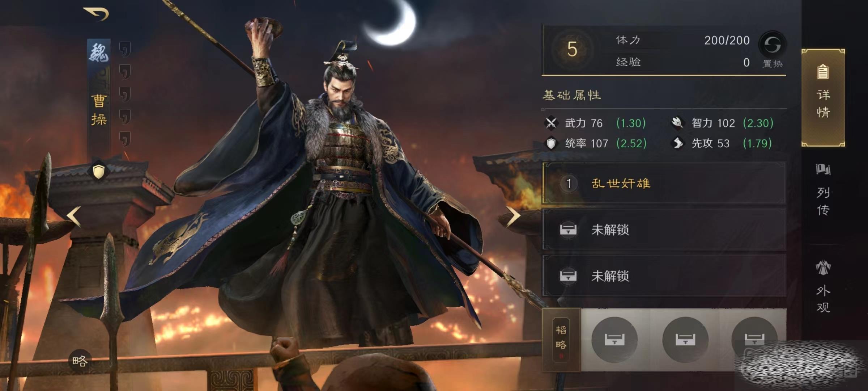Tap the shield troop-type icon under 曹操
Viewport: 868px width, 391px height.
pos(99,171)
